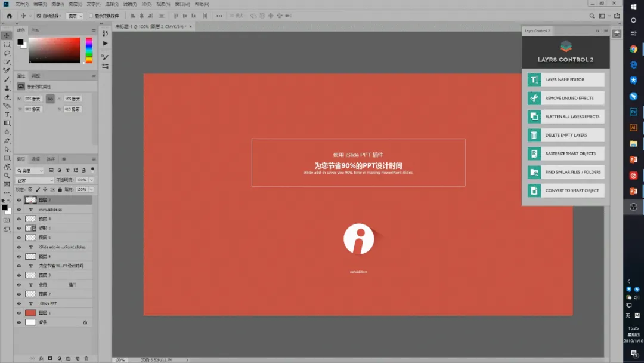This screenshot has width=644, height=363.
Task: Open the opacity 100% dropdown arrow
Action: pyautogui.click(x=91, y=180)
